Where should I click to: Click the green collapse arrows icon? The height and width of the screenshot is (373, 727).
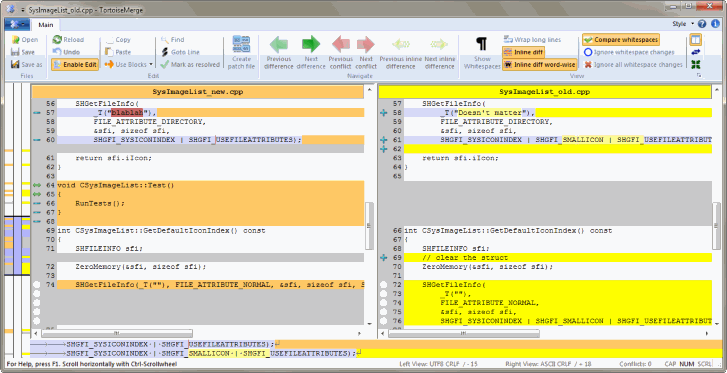695,64
